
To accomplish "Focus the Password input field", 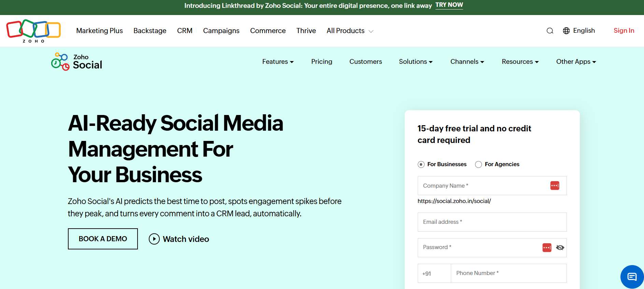I will tap(492, 248).
